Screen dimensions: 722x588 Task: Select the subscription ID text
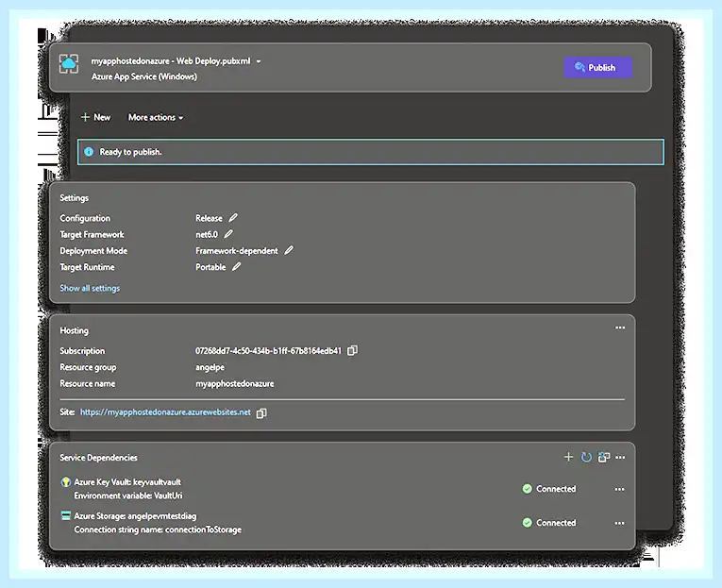[268, 351]
